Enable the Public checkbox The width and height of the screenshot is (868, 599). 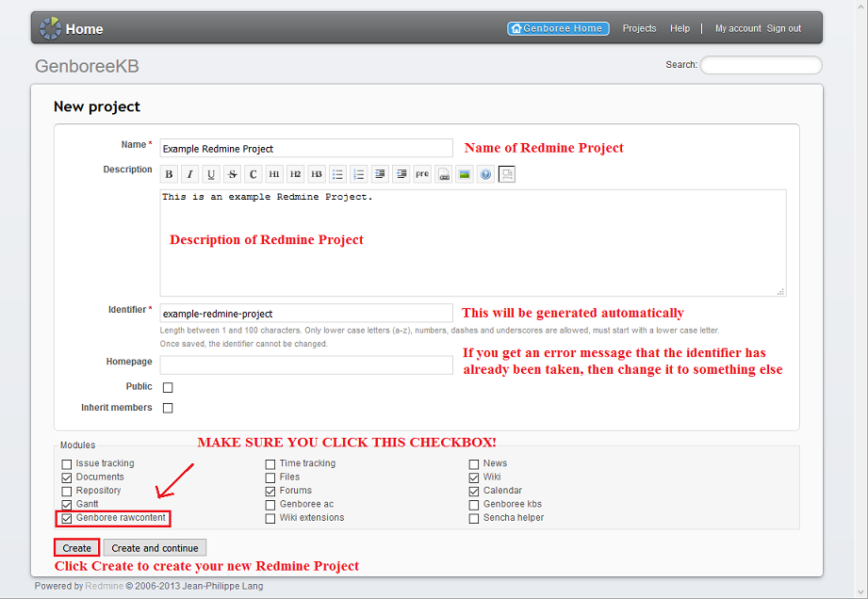[x=168, y=387]
